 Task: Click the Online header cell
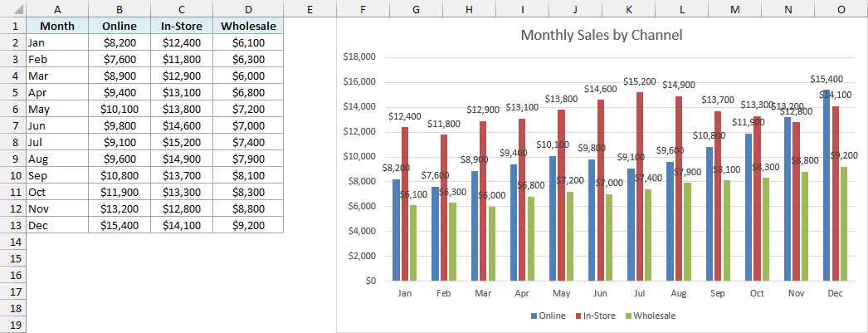tap(119, 26)
